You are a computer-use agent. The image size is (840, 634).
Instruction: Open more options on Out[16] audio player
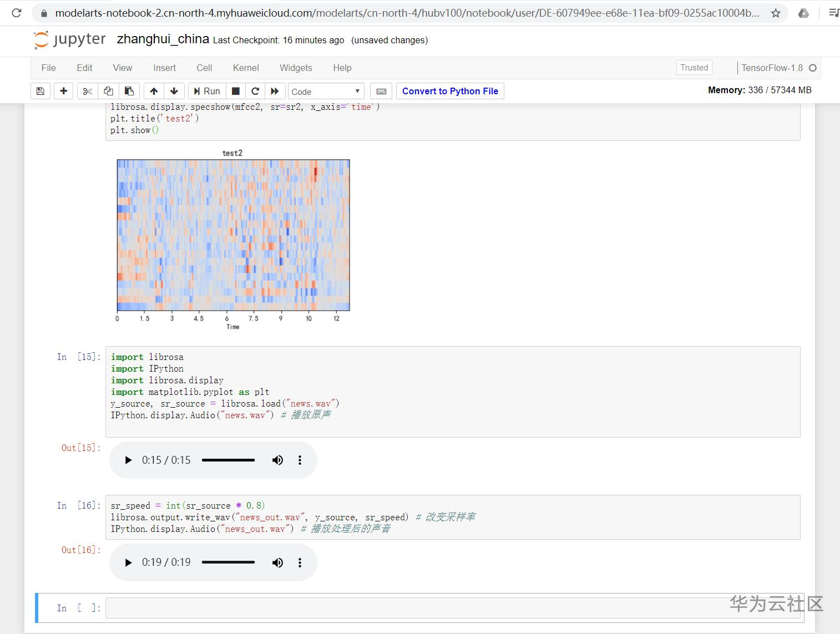[300, 562]
